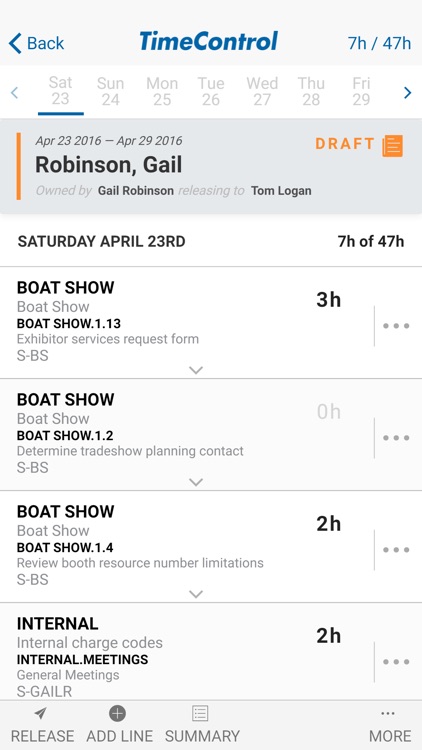Open the More menu in bottom bar
422x750 pixels.
coord(389,726)
